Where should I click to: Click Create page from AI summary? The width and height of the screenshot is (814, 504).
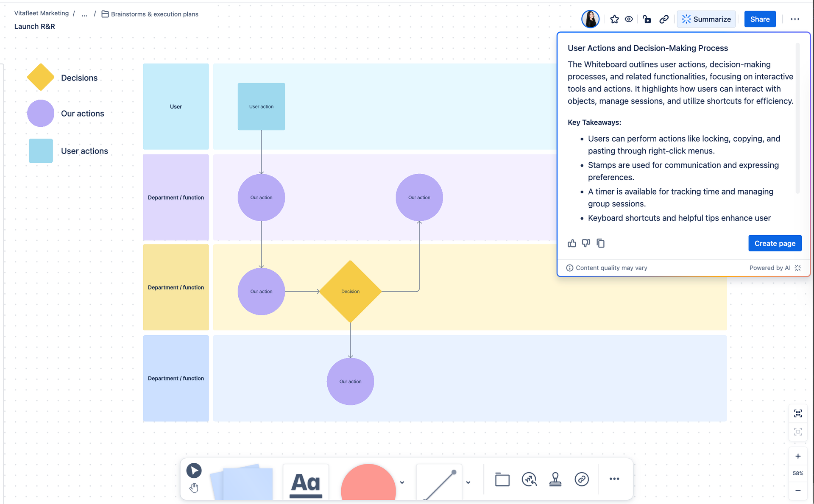pos(775,244)
